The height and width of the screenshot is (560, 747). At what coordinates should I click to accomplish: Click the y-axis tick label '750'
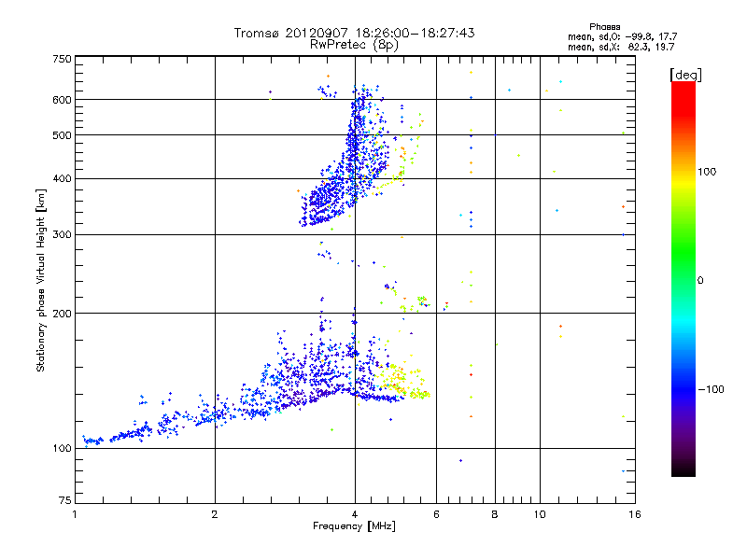62,59
